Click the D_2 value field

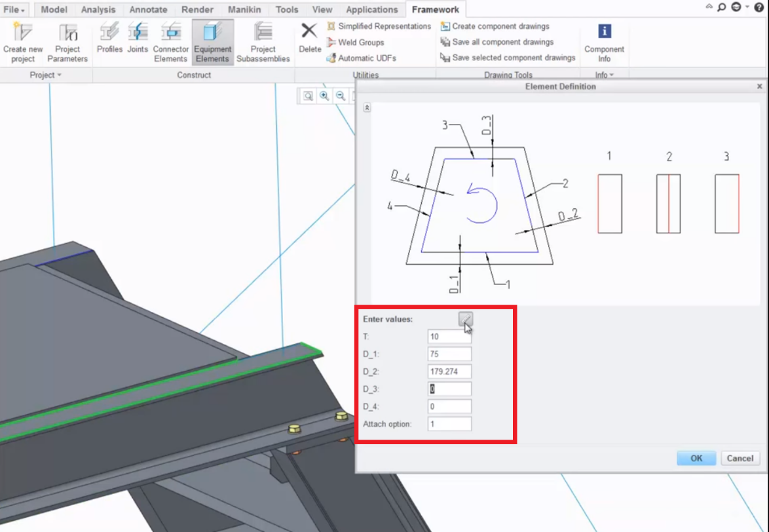[x=449, y=371]
